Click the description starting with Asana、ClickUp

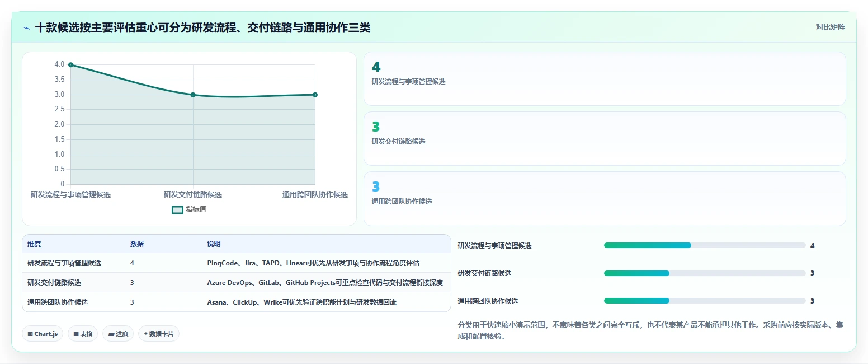(302, 302)
